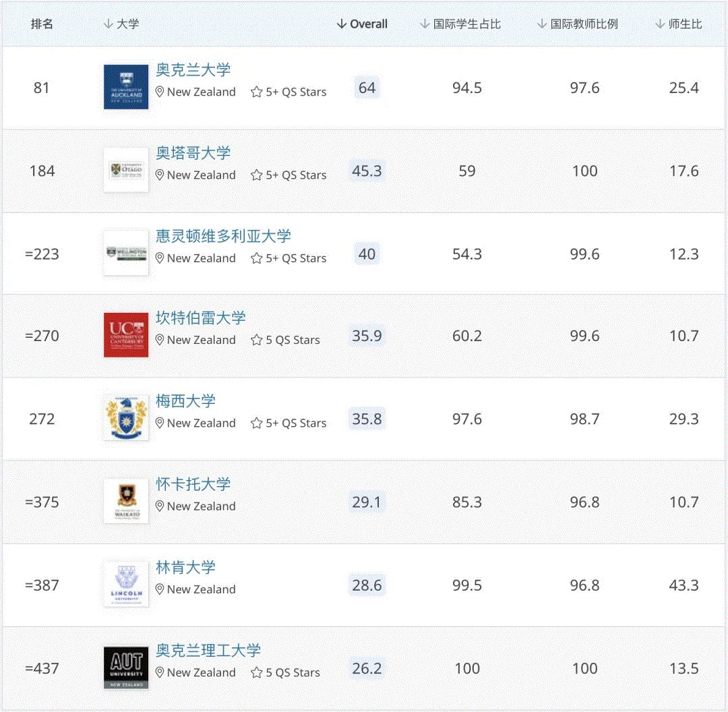Open the 惠灵顿维多利亚大学 university link
The image size is (728, 712).
[222, 236]
